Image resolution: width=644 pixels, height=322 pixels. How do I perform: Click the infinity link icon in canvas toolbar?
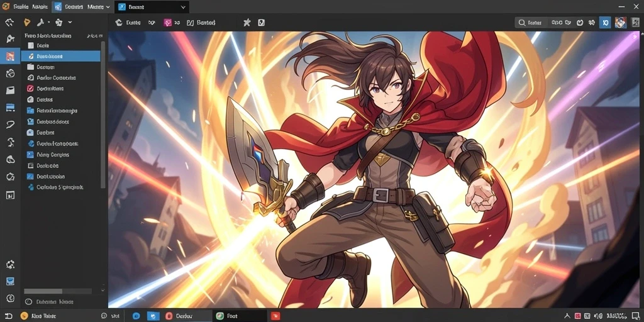(152, 23)
